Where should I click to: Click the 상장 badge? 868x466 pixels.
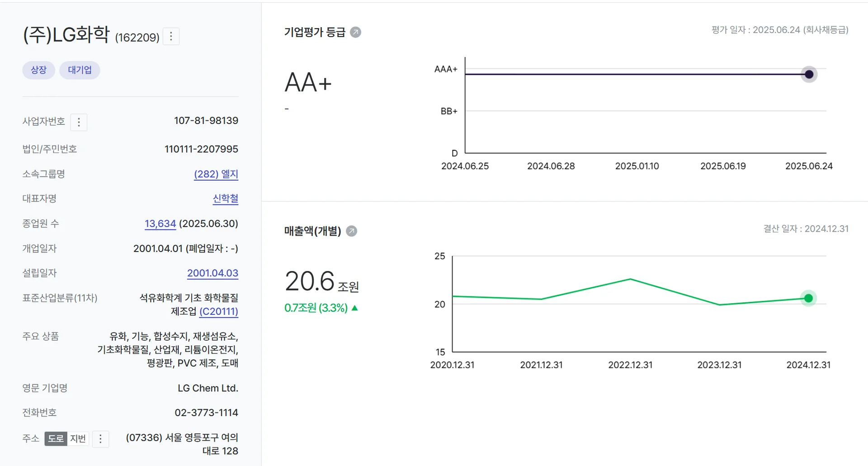(38, 70)
